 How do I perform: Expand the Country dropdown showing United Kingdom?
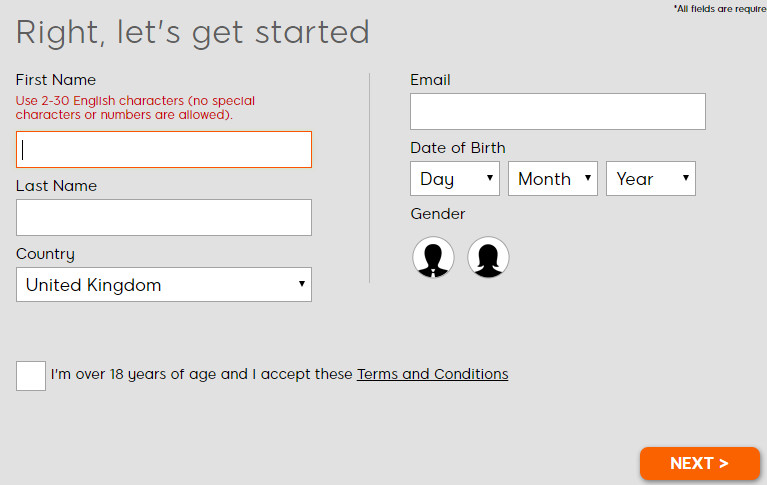(x=164, y=284)
